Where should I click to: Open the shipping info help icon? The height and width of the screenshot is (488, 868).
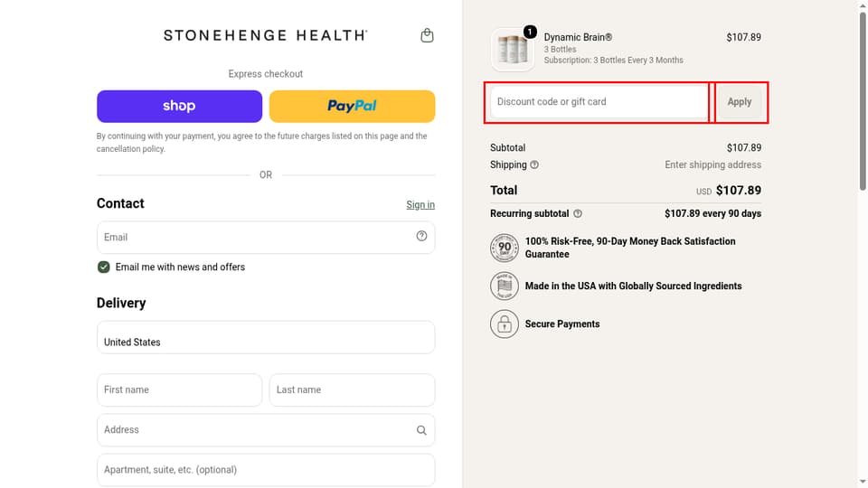click(534, 164)
